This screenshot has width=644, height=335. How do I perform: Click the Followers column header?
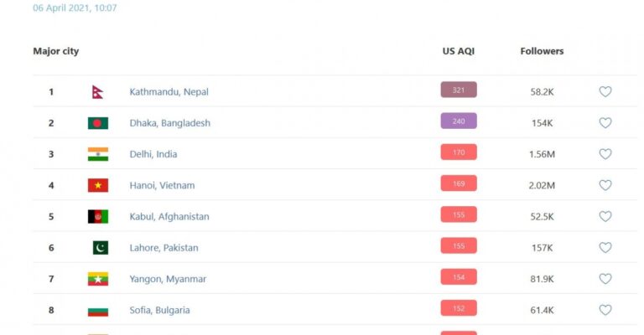(542, 51)
